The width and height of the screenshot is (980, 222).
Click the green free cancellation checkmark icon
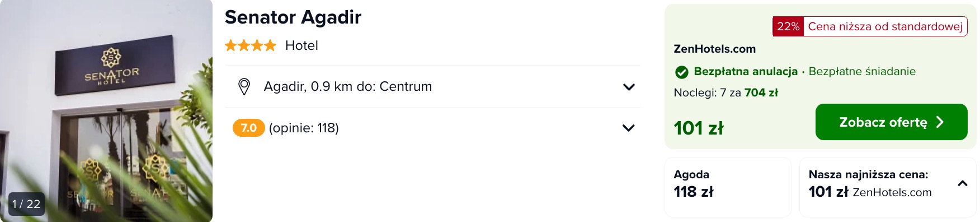point(681,72)
